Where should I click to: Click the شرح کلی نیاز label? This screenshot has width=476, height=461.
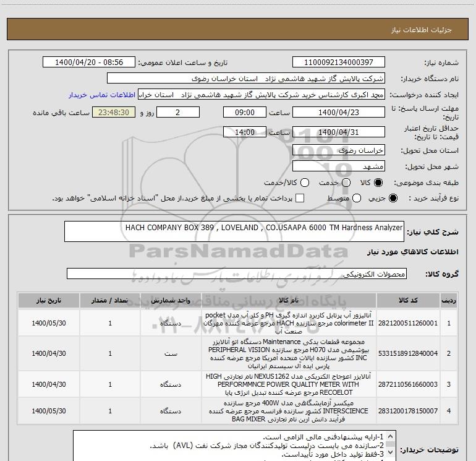coord(433,232)
